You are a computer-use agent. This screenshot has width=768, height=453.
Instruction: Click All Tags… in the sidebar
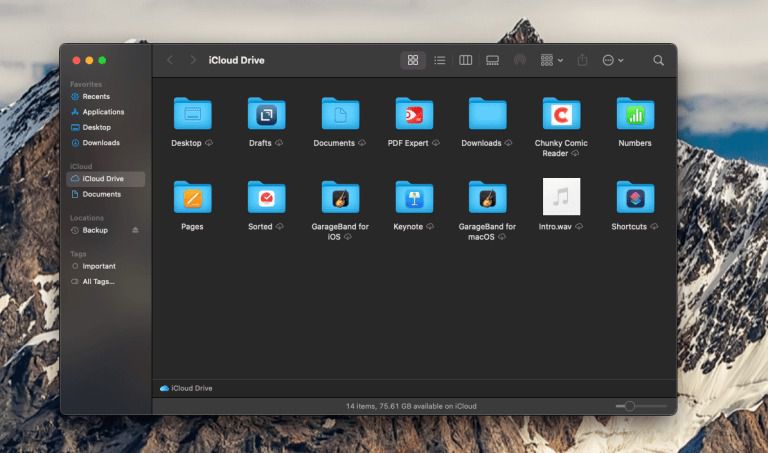tap(98, 281)
